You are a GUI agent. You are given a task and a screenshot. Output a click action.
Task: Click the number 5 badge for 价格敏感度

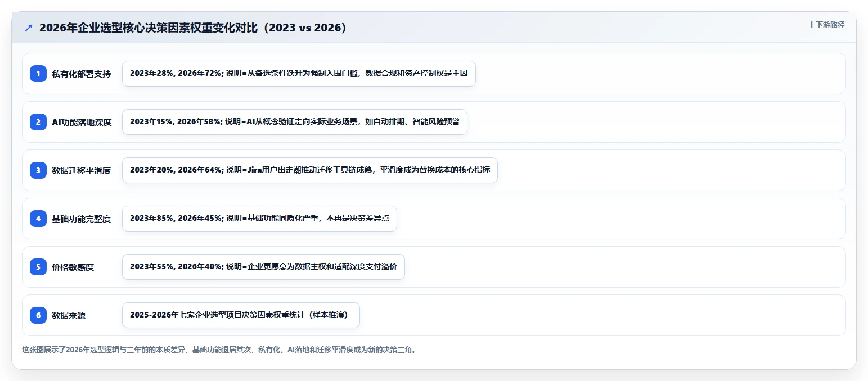[38, 267]
